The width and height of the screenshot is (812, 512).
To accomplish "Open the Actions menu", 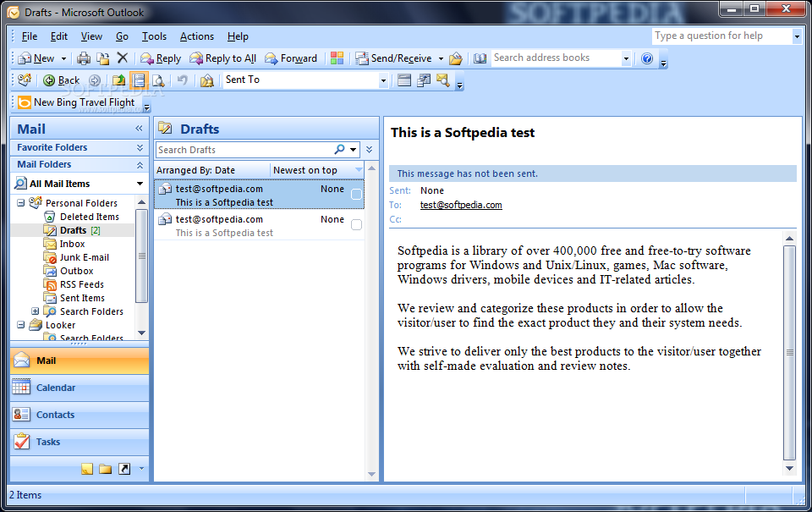I will (197, 36).
